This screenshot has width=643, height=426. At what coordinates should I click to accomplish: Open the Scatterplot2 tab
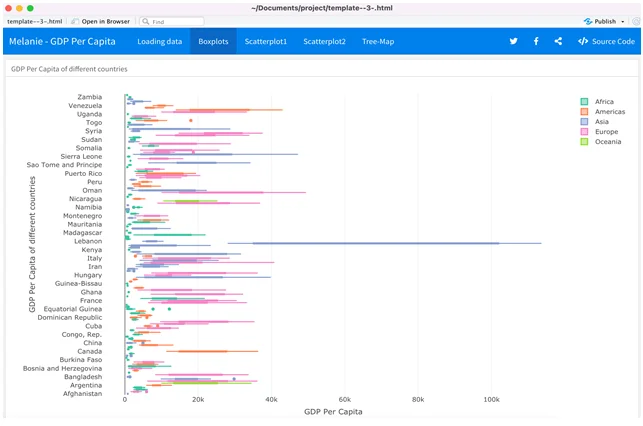324,41
